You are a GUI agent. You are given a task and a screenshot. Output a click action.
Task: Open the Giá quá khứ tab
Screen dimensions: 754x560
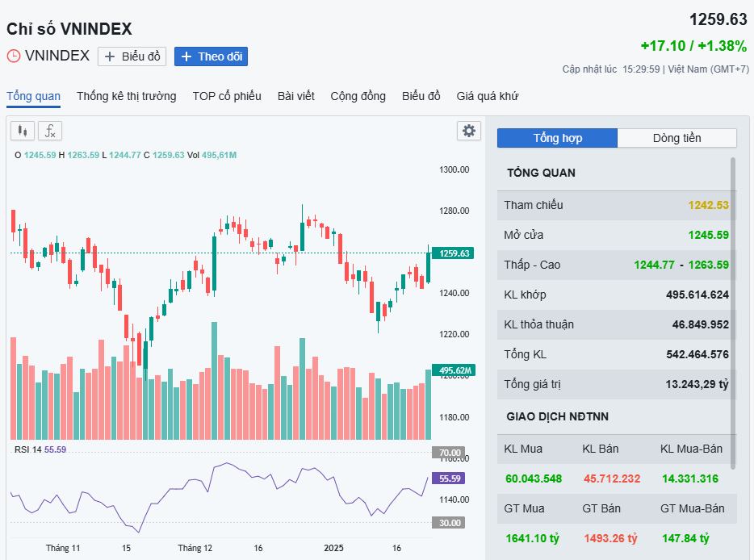tap(487, 97)
